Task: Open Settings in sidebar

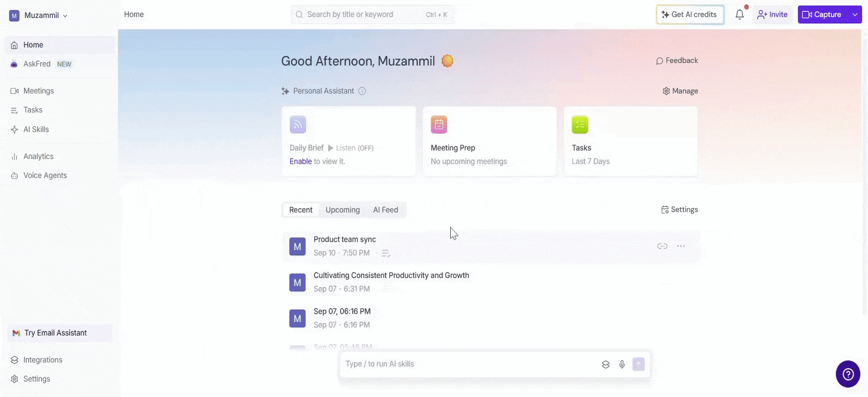Action: [x=60, y=379]
